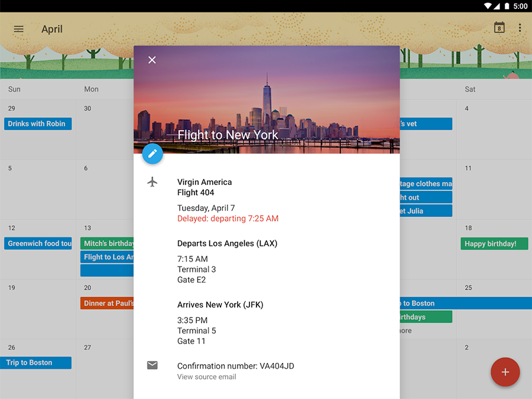Image resolution: width=532 pixels, height=399 pixels.
Task: Select Sunday the 5th cell
Action: [x=38, y=189]
